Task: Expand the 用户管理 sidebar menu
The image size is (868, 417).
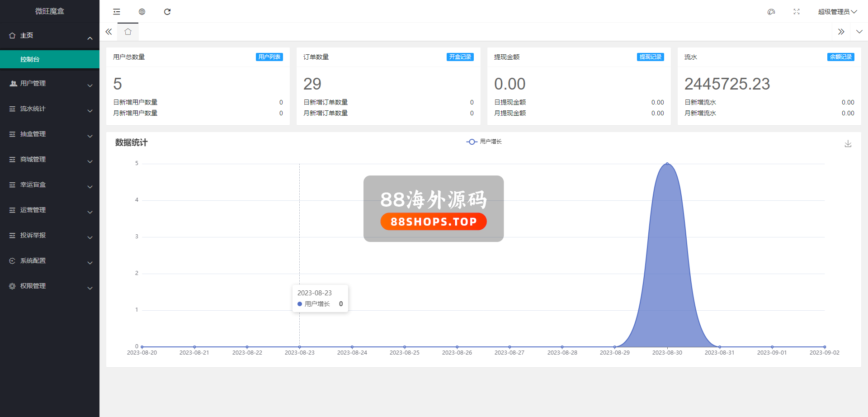Action: coord(50,84)
